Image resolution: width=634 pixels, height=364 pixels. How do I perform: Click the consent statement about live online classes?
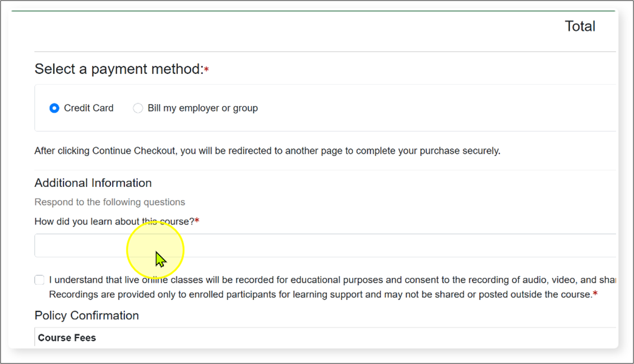[286, 280]
